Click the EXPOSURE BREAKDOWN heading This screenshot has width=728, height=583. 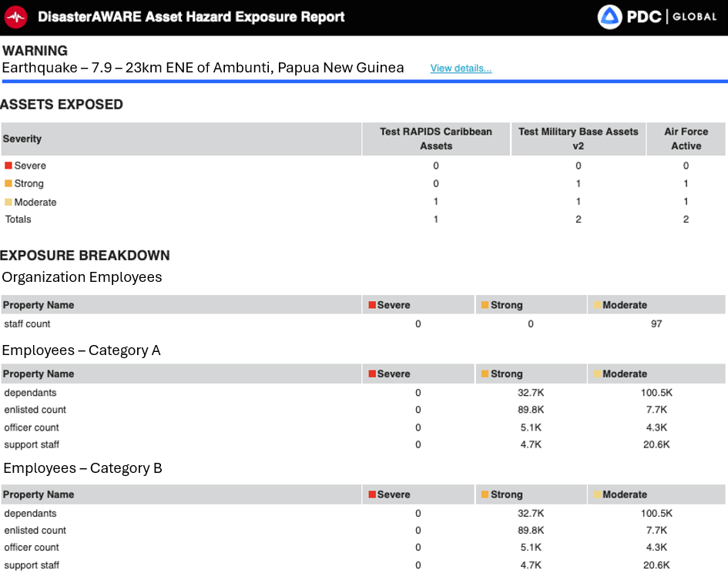85,255
